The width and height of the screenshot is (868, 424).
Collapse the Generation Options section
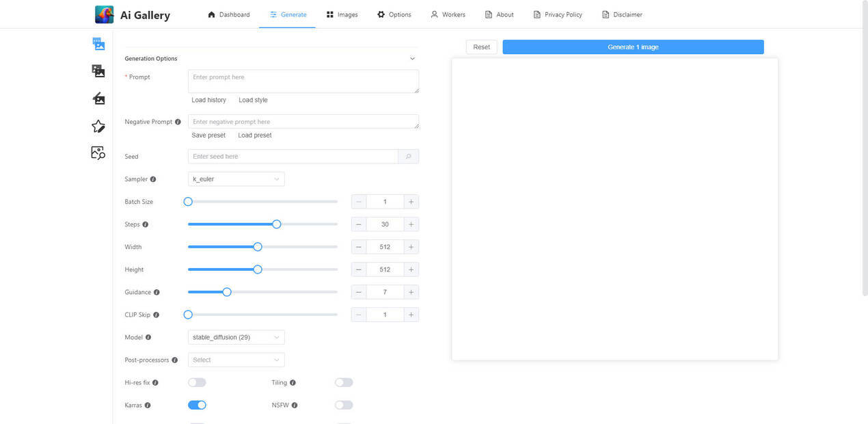pyautogui.click(x=412, y=59)
